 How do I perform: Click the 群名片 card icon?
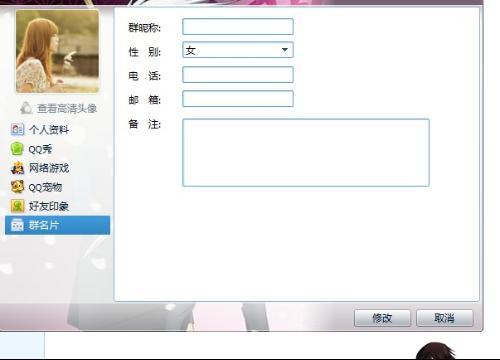[17, 225]
